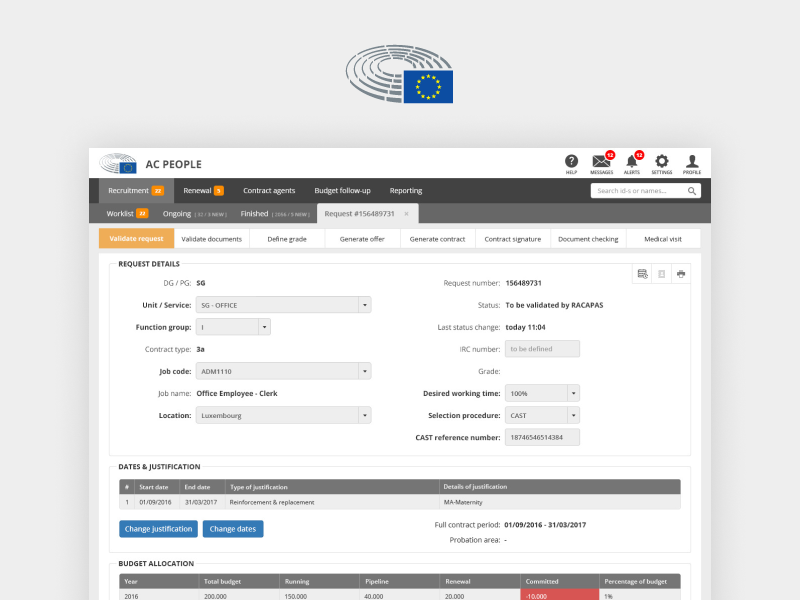Click the Change justification button
800x600 pixels.
pos(158,529)
